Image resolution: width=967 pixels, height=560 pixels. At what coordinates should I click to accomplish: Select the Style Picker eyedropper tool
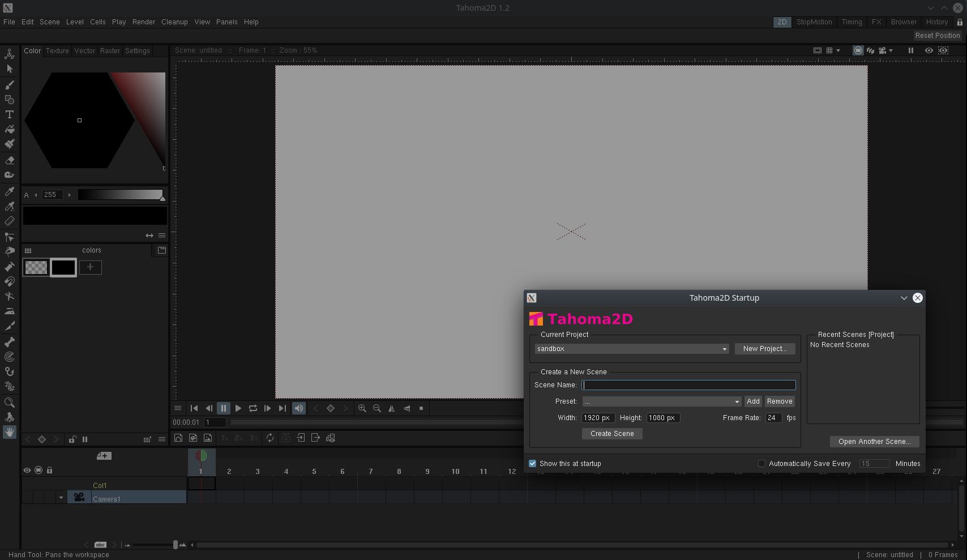click(x=10, y=191)
